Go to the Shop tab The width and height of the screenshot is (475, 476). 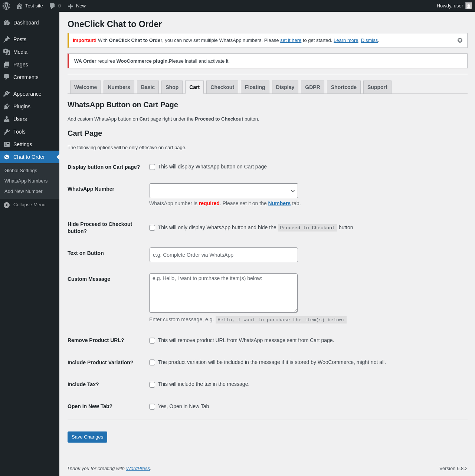coord(172,87)
